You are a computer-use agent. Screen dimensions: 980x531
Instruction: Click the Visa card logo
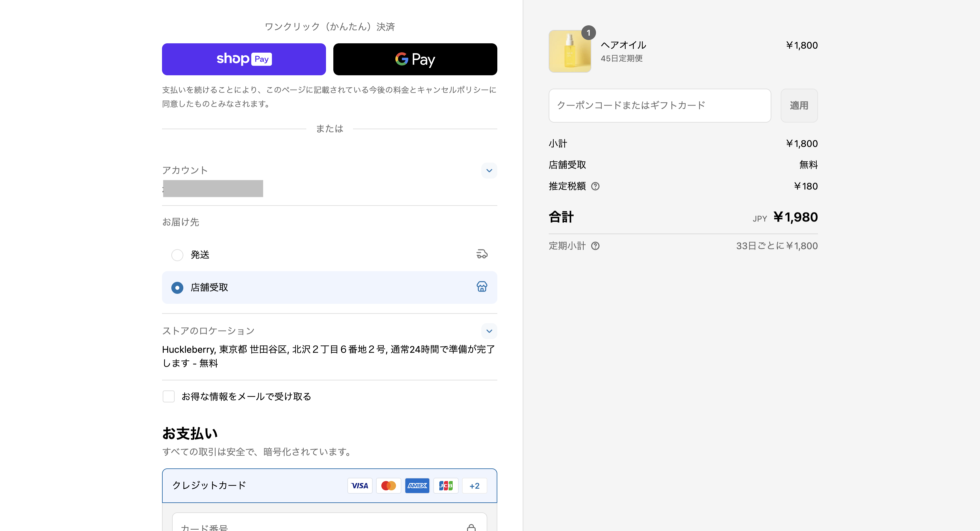point(360,486)
